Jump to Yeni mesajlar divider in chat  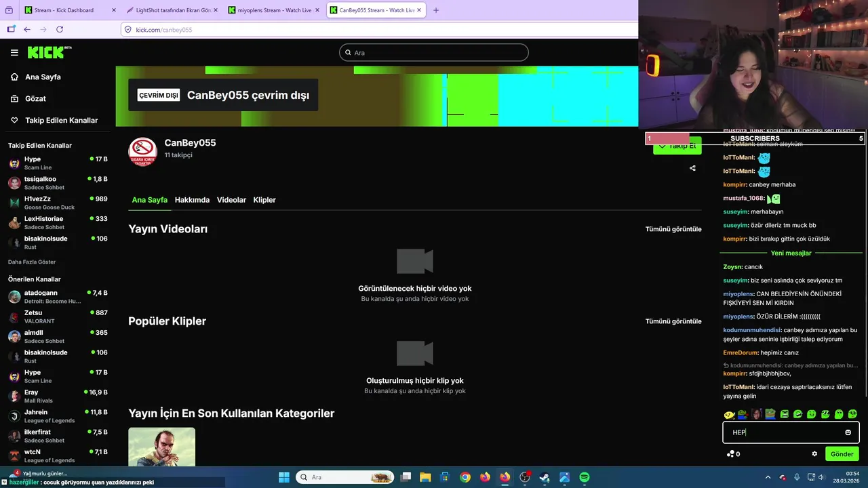(x=791, y=253)
